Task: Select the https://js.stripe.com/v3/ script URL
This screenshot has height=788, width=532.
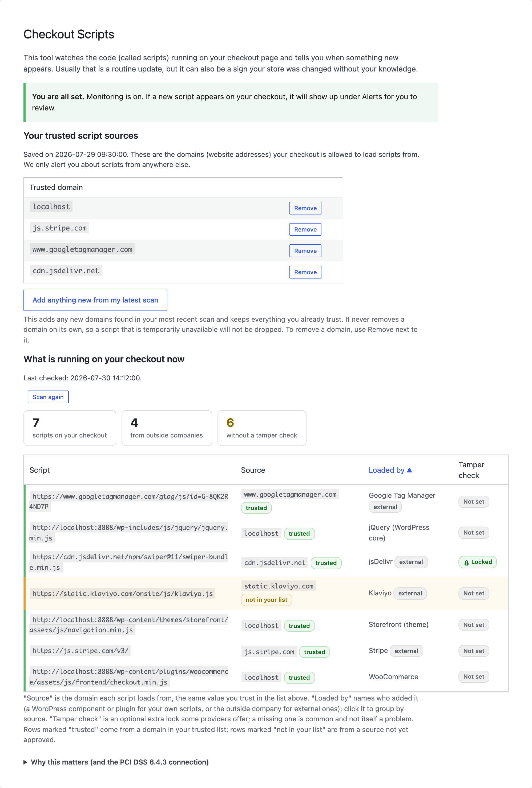Action: [80, 650]
